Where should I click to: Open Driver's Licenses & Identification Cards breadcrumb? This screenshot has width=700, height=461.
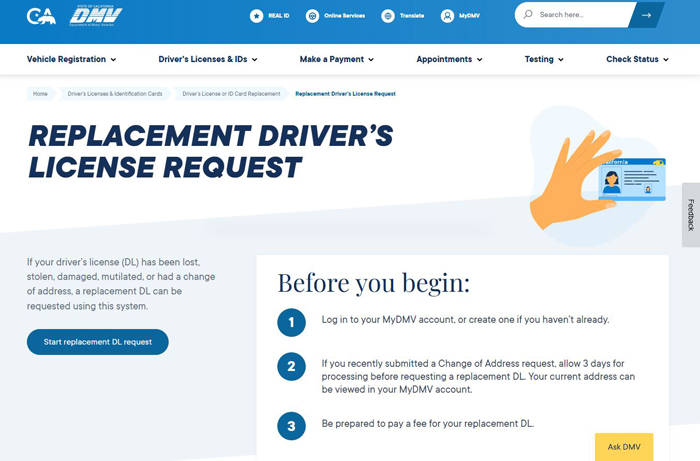point(115,94)
